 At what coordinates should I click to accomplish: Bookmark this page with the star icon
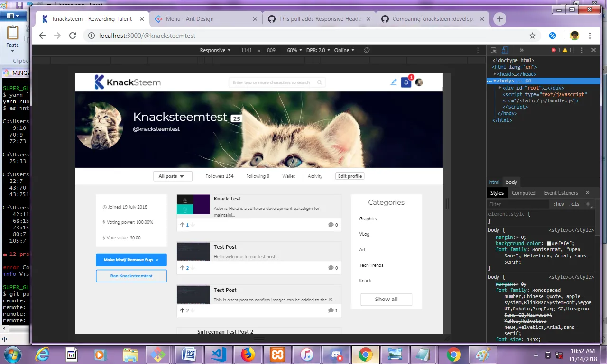[533, 36]
